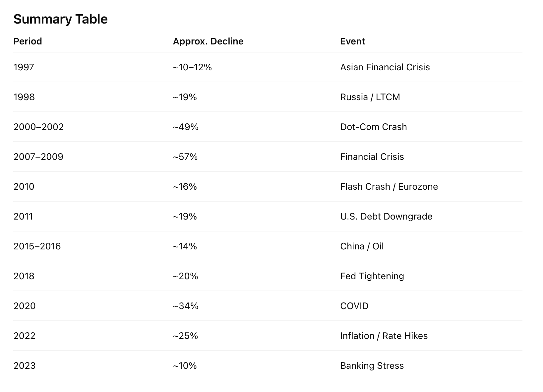
Task: Click the Summary Table heading
Action: [x=60, y=19]
